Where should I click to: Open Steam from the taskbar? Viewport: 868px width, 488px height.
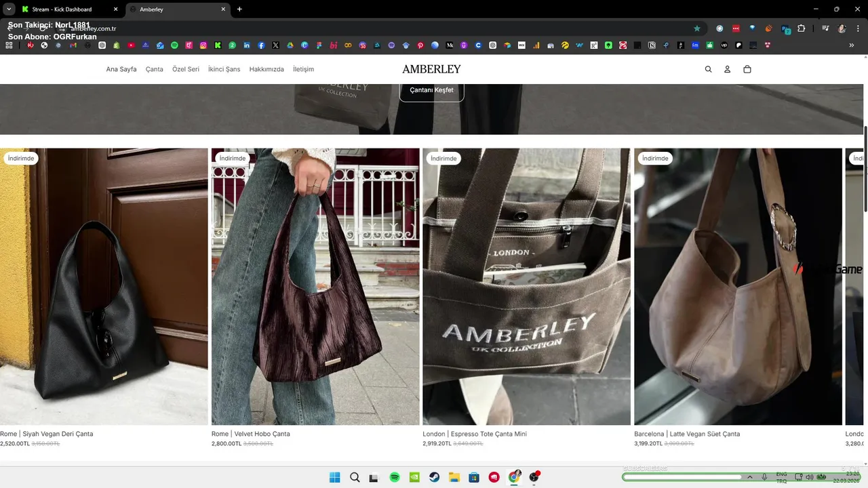coord(435,477)
